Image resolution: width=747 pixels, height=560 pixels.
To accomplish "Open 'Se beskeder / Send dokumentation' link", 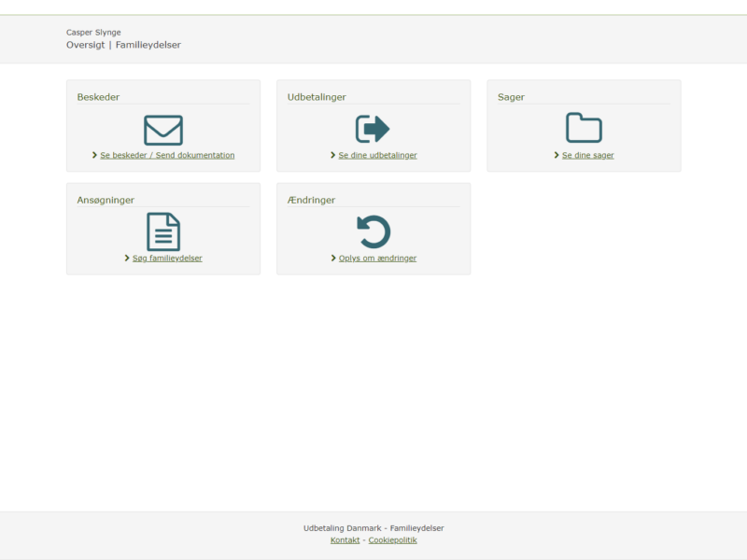I will (x=167, y=156).
